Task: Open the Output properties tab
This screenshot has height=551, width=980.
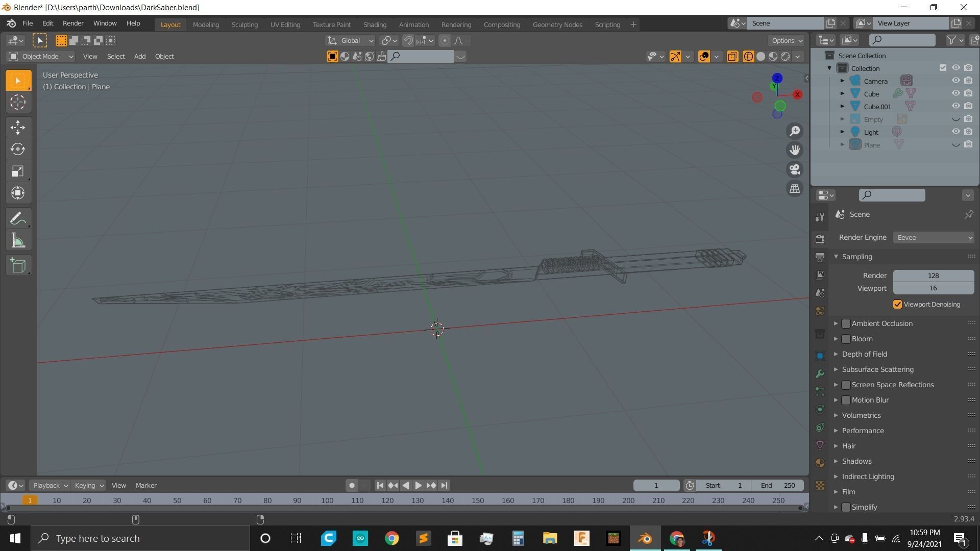Action: click(x=820, y=257)
